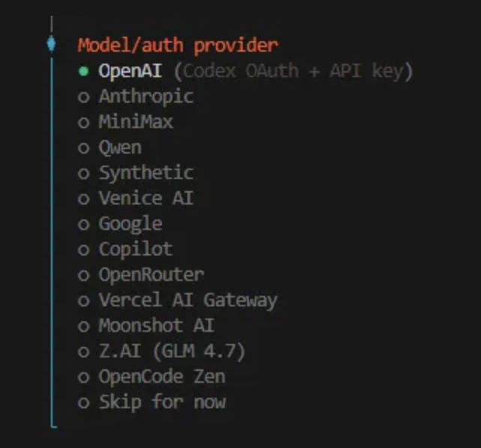Click the hollow circle beside Google

pos(83,224)
